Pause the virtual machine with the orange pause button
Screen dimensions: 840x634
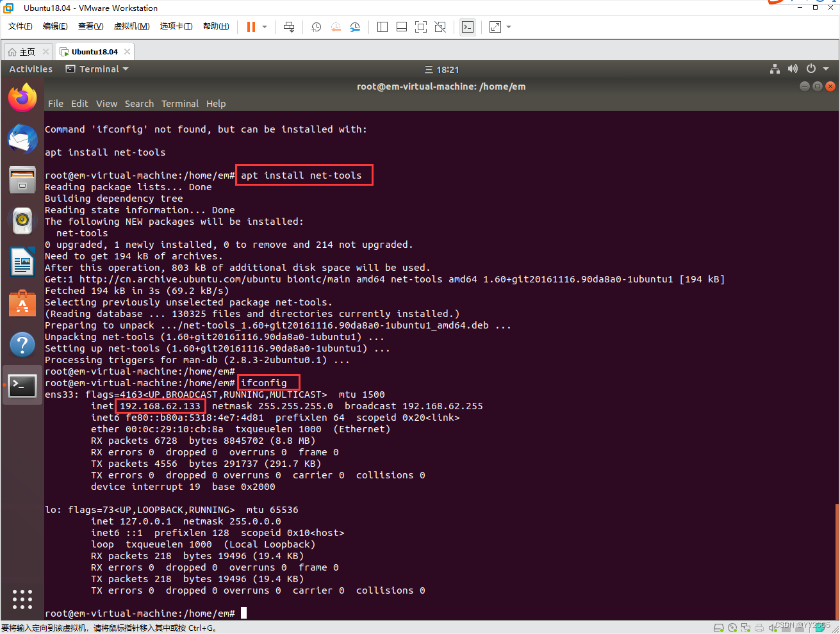coord(251,27)
